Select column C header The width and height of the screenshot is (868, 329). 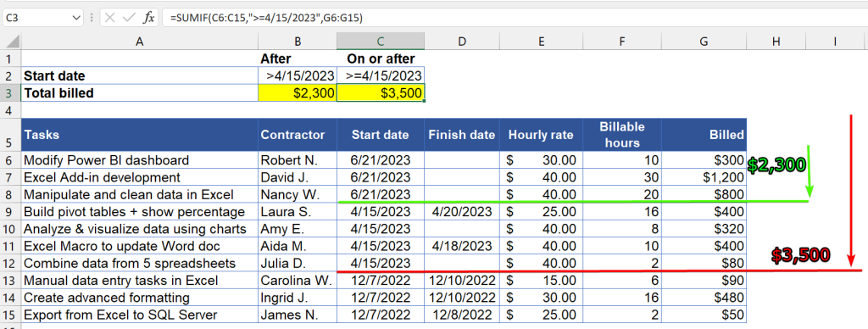coord(381,41)
